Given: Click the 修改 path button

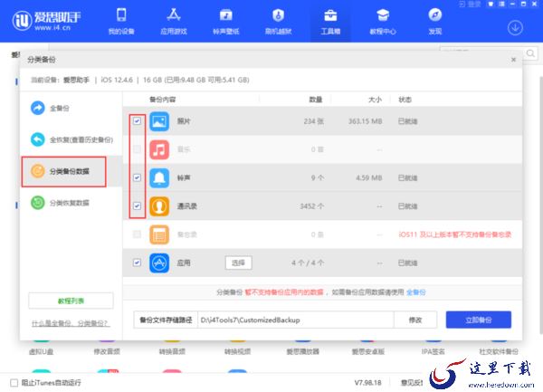Looking at the screenshot, I should [415, 320].
